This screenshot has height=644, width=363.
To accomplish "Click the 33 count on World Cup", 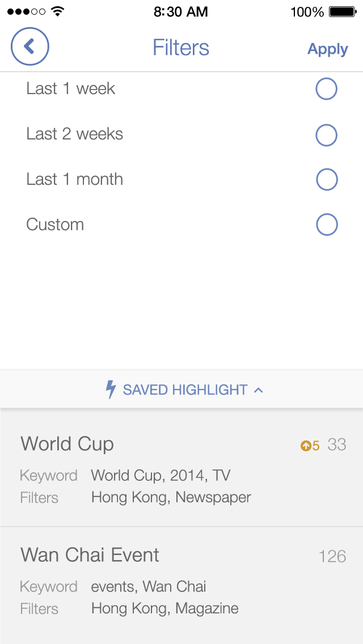I will 336,445.
